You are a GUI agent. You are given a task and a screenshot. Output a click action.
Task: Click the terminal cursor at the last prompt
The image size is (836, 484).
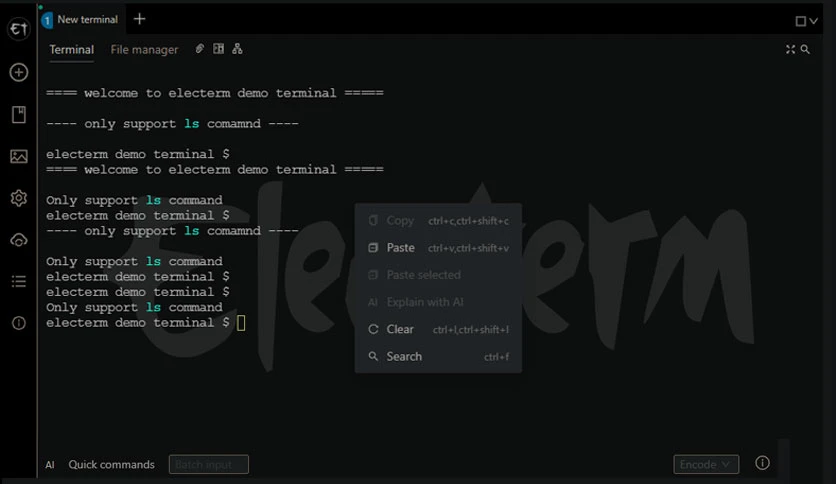241,322
